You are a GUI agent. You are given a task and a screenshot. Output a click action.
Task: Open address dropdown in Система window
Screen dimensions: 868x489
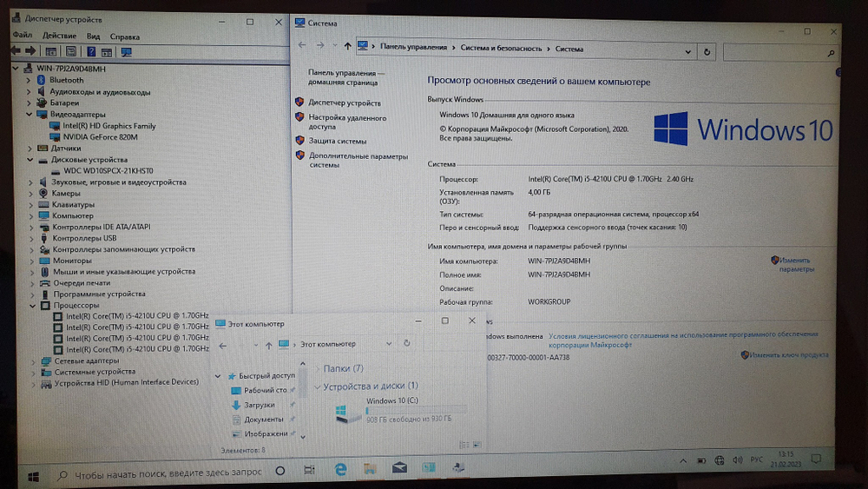[688, 52]
